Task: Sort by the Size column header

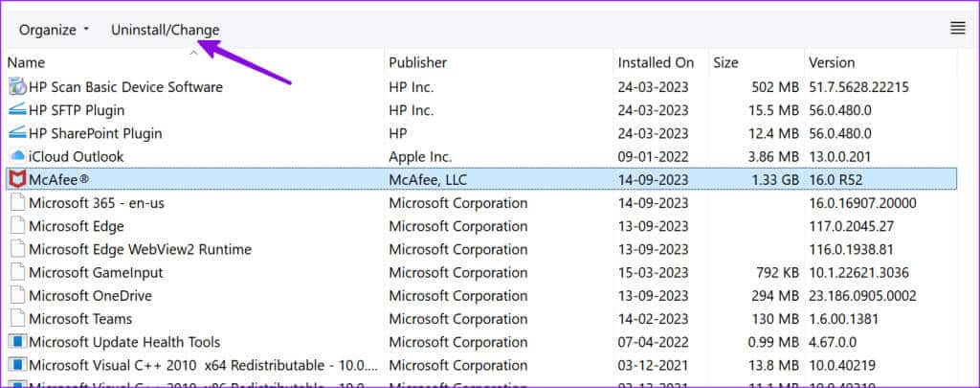Action: click(725, 62)
